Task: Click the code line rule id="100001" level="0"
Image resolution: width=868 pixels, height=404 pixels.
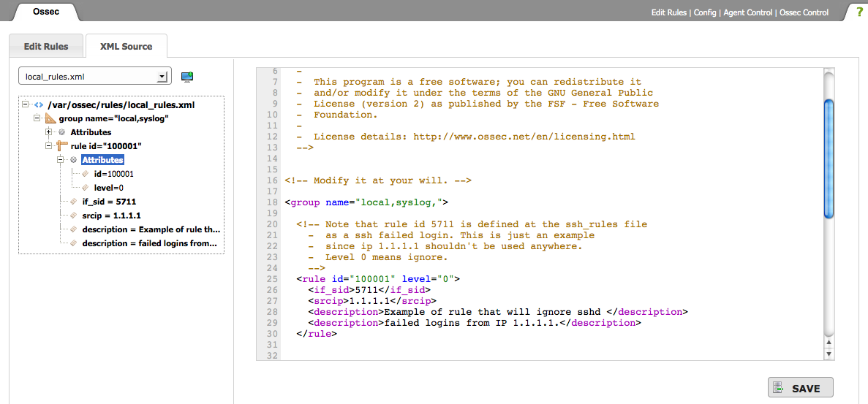Action: pyautogui.click(x=378, y=279)
